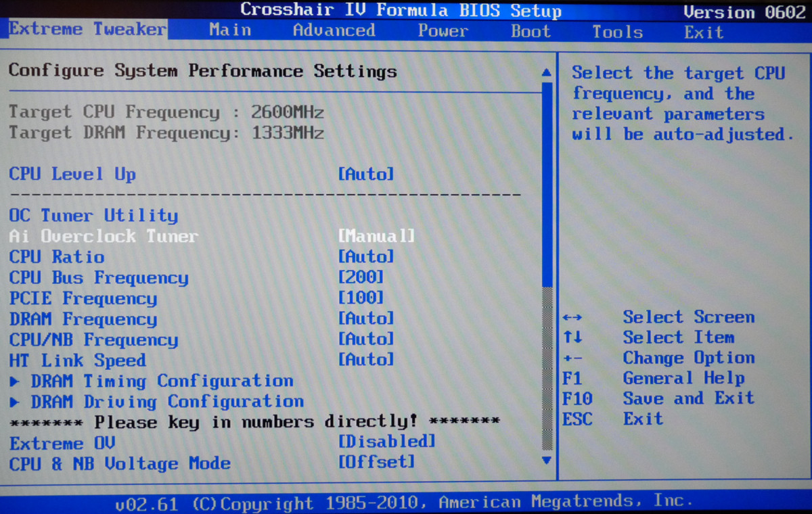Image resolution: width=812 pixels, height=514 pixels.
Task: Click the left-right arrows Select Screen hint
Action: pyautogui.click(x=658, y=317)
